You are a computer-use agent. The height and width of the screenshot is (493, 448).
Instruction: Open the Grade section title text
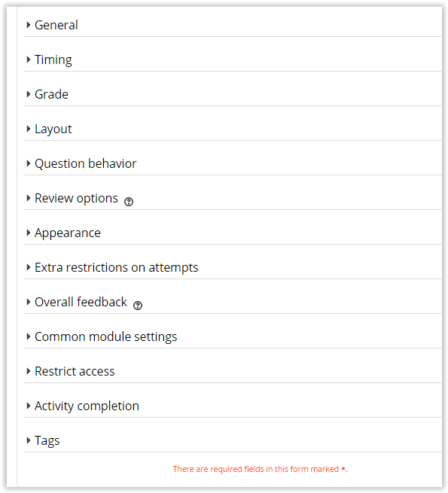point(51,94)
